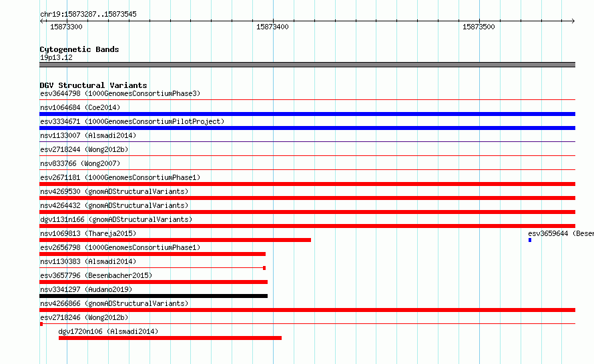Select the small blue esv3659644 marker

point(530,240)
